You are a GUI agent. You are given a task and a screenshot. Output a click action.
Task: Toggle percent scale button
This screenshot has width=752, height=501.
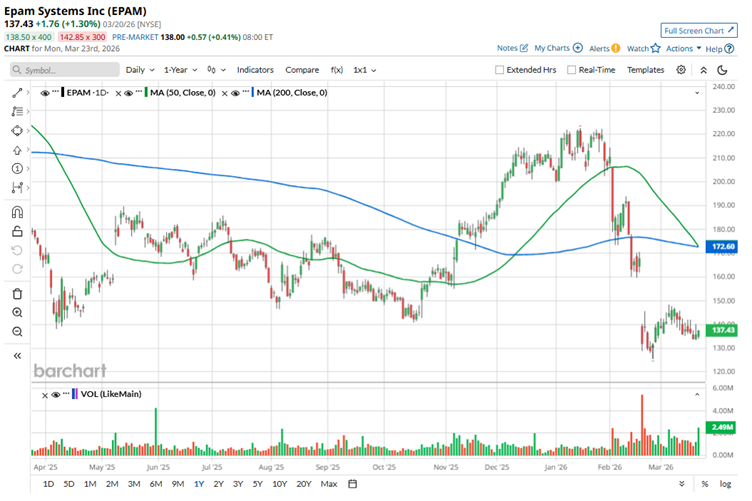[x=705, y=484]
